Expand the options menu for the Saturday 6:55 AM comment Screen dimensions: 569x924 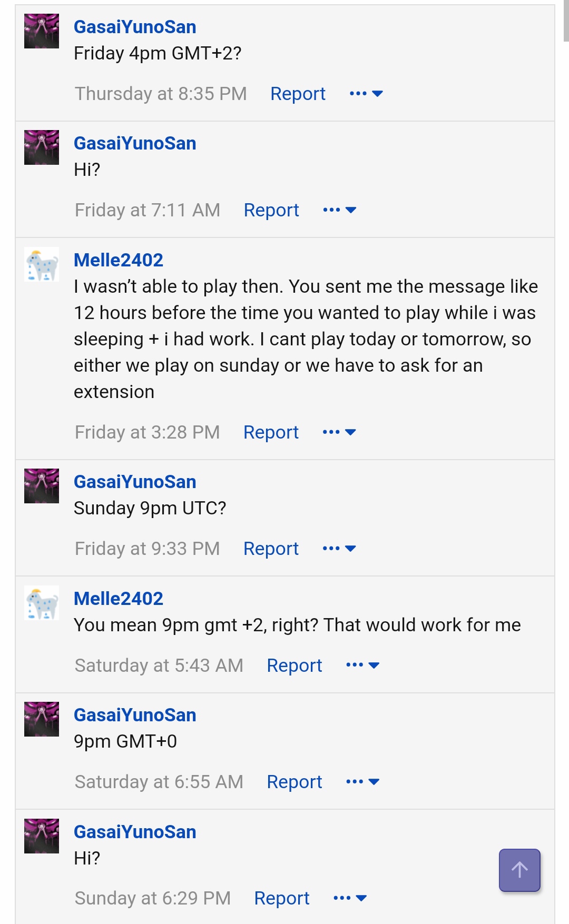(363, 782)
